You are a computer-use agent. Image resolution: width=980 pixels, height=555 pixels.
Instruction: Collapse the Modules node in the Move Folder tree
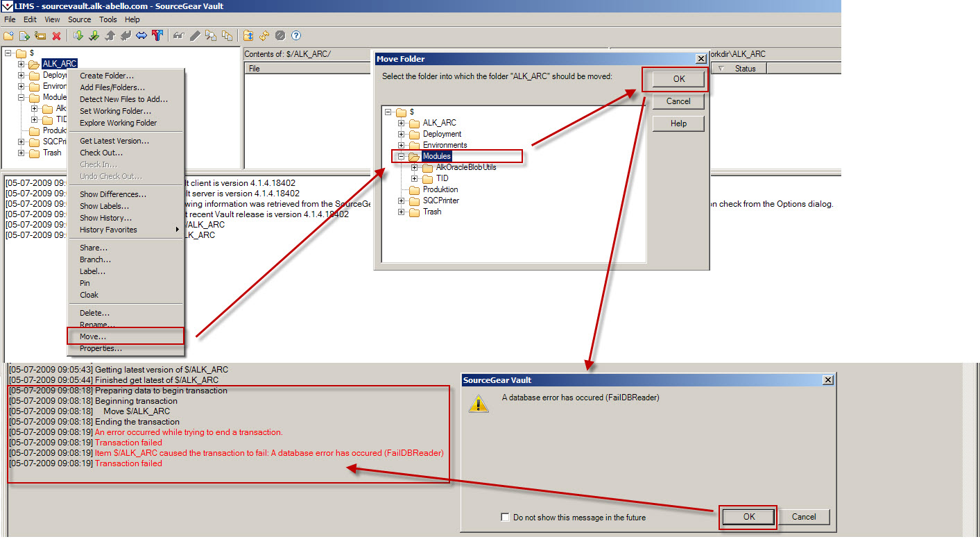point(402,156)
